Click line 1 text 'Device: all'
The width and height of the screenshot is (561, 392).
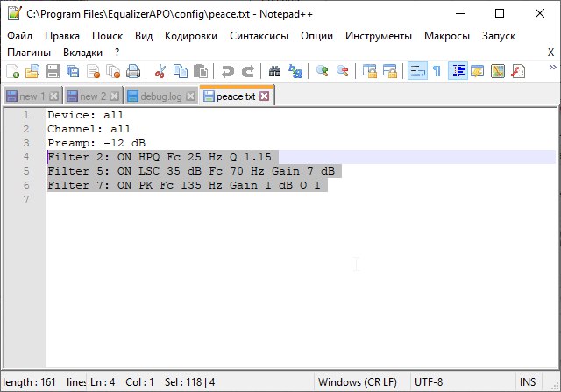86,115
